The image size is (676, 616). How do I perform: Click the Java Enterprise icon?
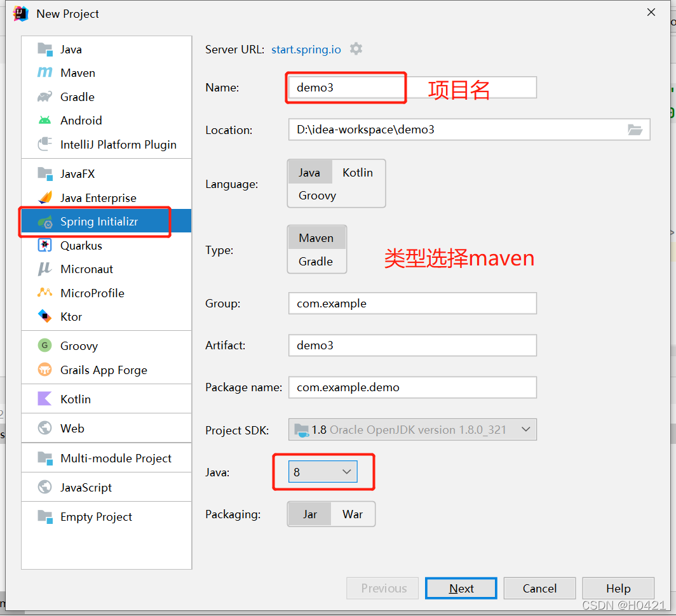pos(45,198)
